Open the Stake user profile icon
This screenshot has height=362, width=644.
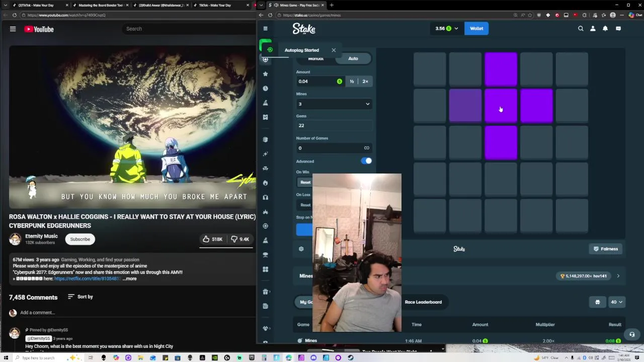[x=593, y=29]
